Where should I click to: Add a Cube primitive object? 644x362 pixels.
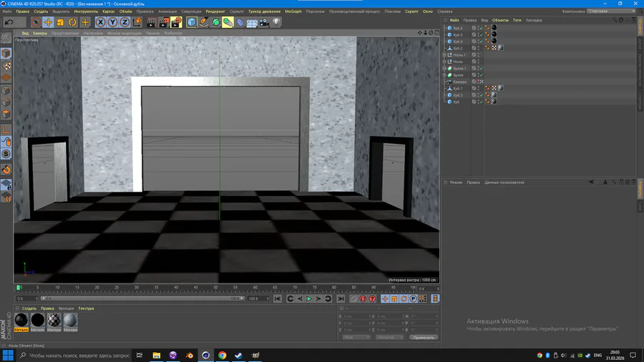tap(192, 22)
